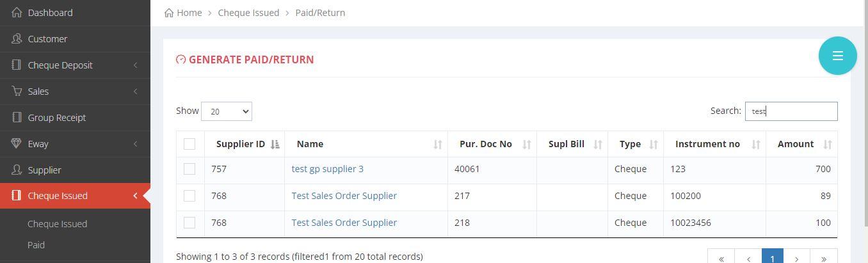Open the Show entries dropdown
The width and height of the screenshot is (868, 263).
click(226, 111)
